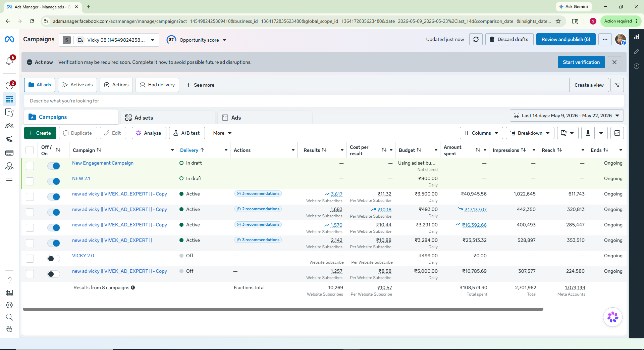Click the Review and publish (6) button
This screenshot has height=350, width=644.
pyautogui.click(x=566, y=39)
